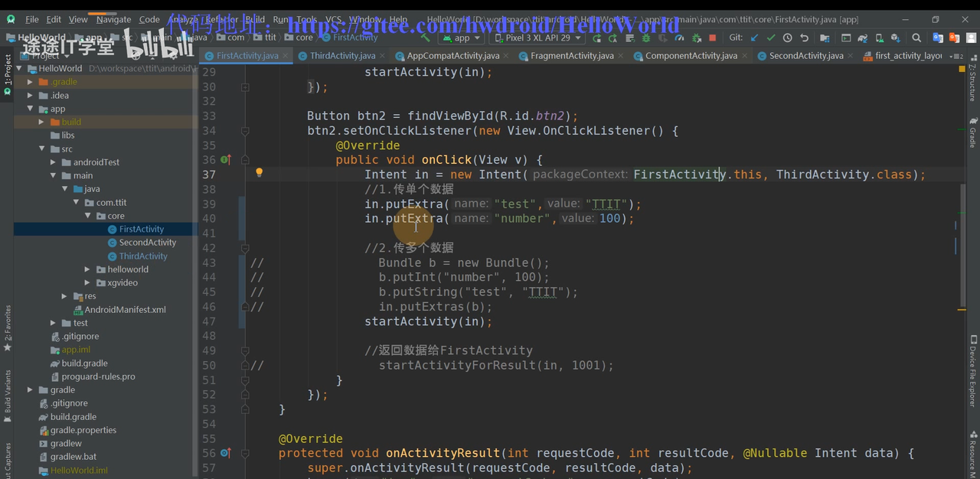Expand the res folder
This screenshot has height=479, width=980.
tap(65, 296)
